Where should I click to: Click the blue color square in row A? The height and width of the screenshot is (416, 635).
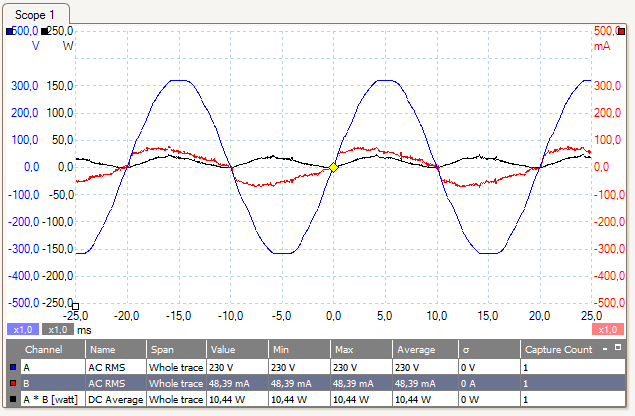tap(12, 368)
